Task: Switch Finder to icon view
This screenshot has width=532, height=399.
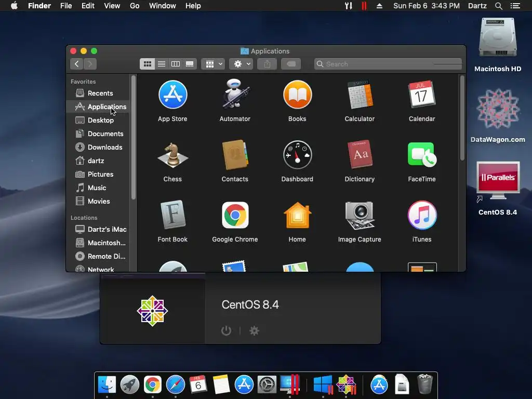Action: 147,64
